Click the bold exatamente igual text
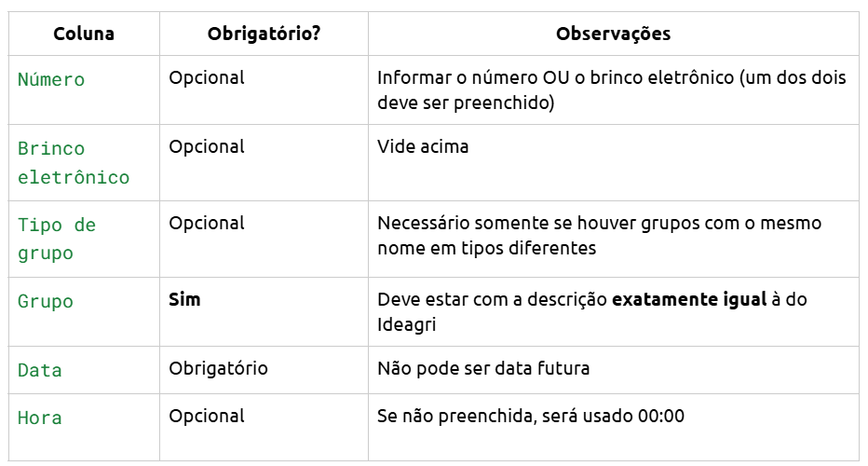868x466 pixels. [689, 299]
